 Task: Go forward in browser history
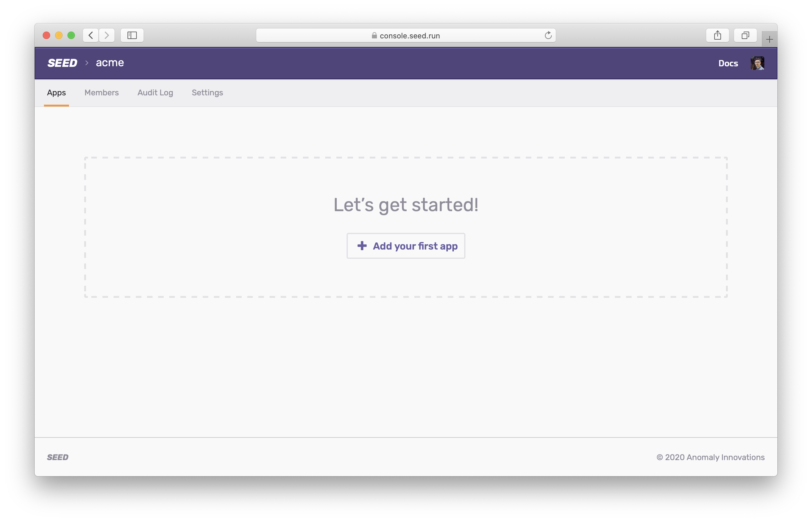tap(107, 35)
